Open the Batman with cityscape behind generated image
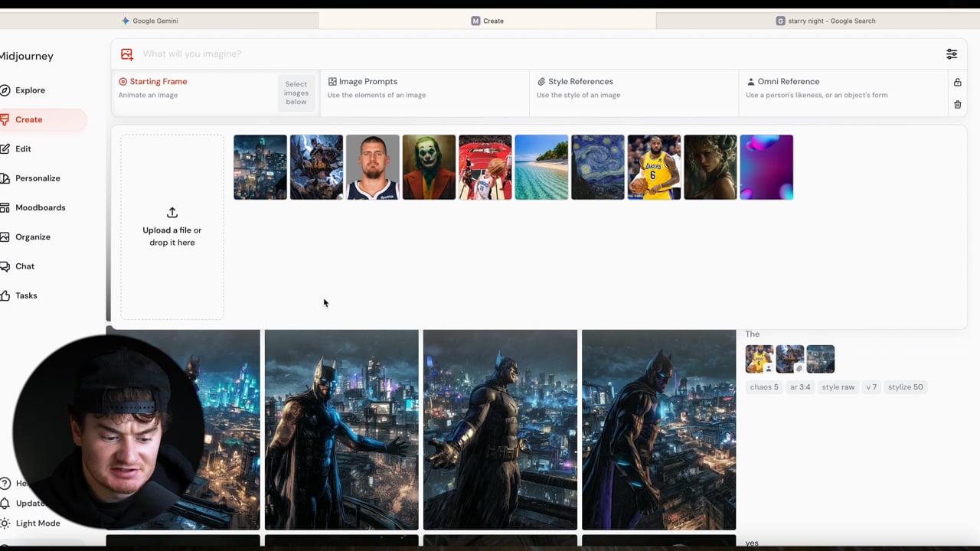The height and width of the screenshot is (551, 980). coord(500,429)
